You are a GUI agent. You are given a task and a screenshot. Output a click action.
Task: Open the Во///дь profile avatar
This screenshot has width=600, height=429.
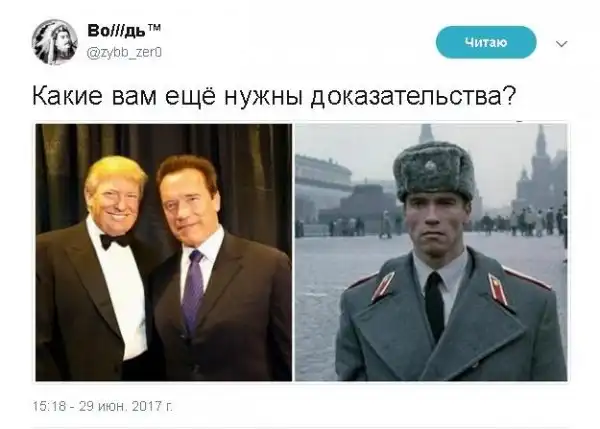coord(55,42)
